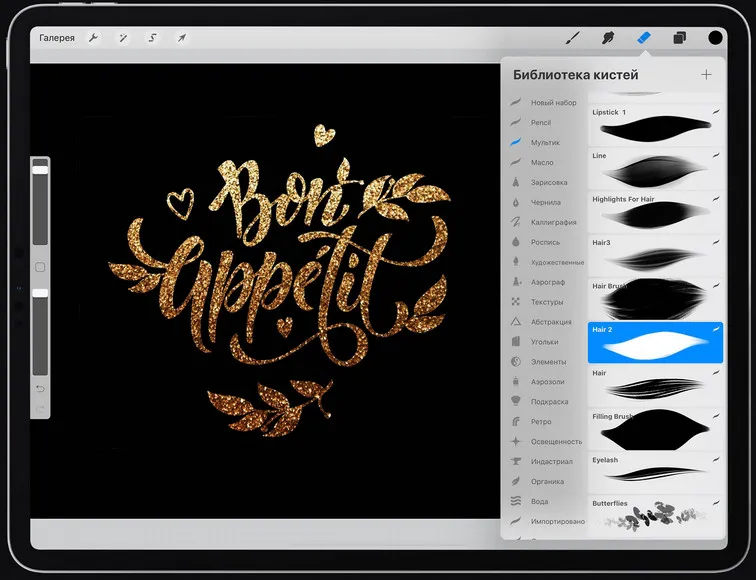Activate the Selection S-shaped tool

tap(152, 38)
